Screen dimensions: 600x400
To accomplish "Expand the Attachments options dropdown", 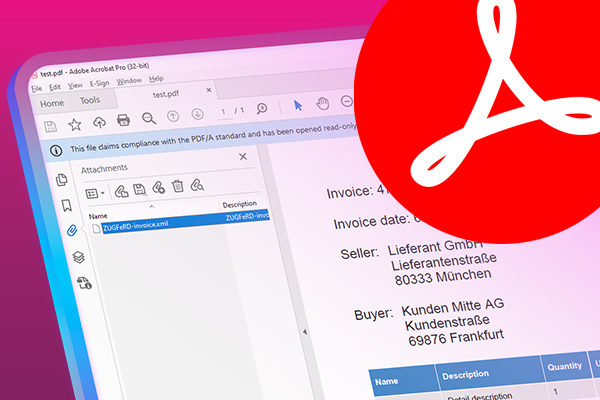I will point(95,192).
